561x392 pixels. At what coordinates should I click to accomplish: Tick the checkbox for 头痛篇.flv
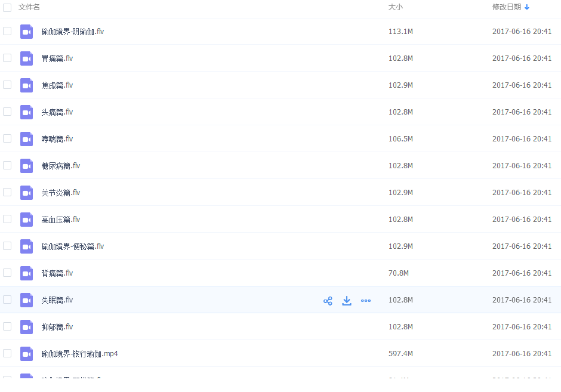[7, 112]
